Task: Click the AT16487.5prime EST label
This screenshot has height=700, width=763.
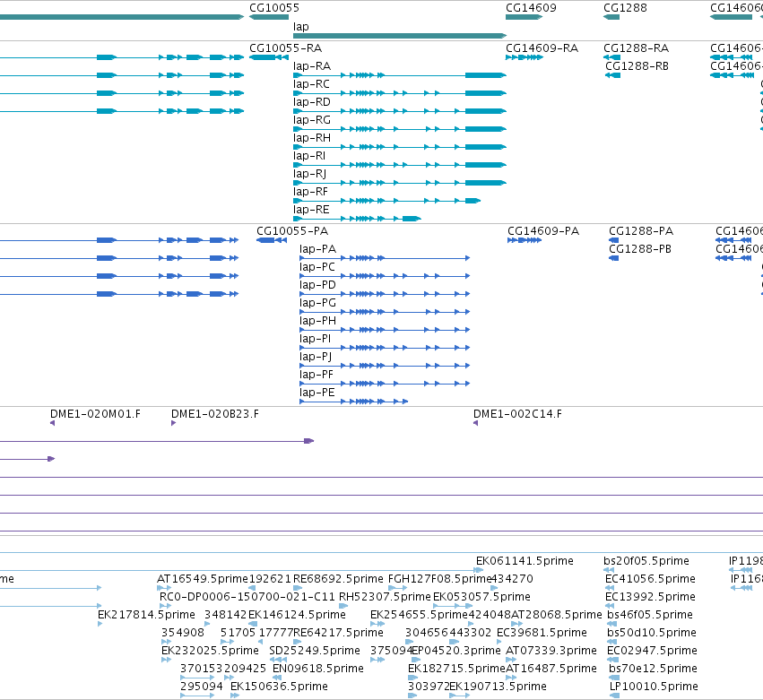Action: click(551, 669)
